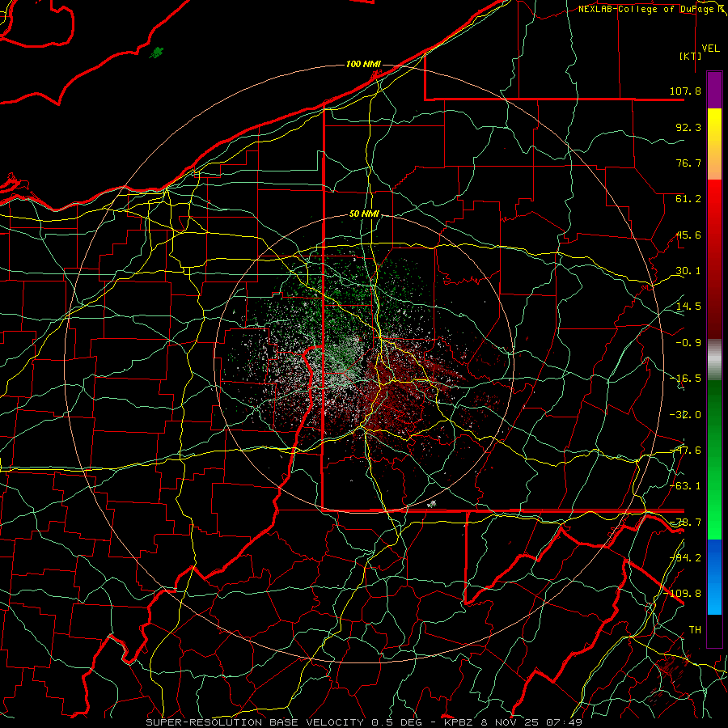Click the -94.2 legend value
The image size is (728, 728).
tap(685, 557)
